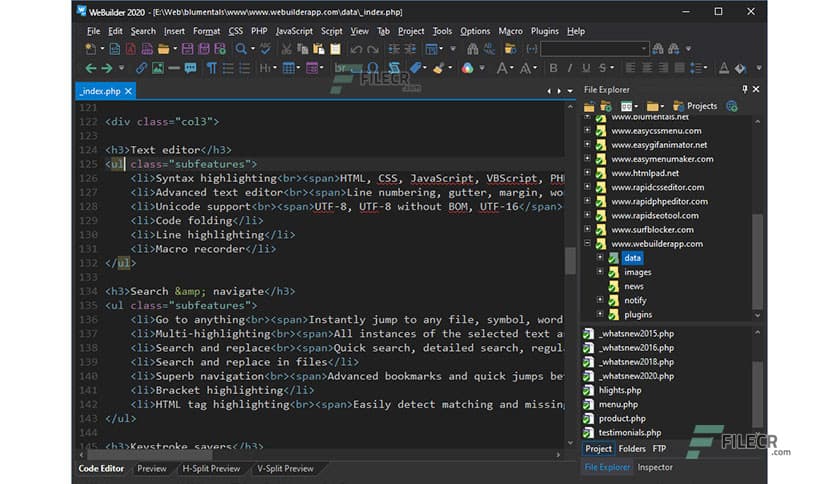Image resolution: width=836 pixels, height=484 pixels.
Task: Switch to H-Split Preview tab
Action: [x=211, y=469]
